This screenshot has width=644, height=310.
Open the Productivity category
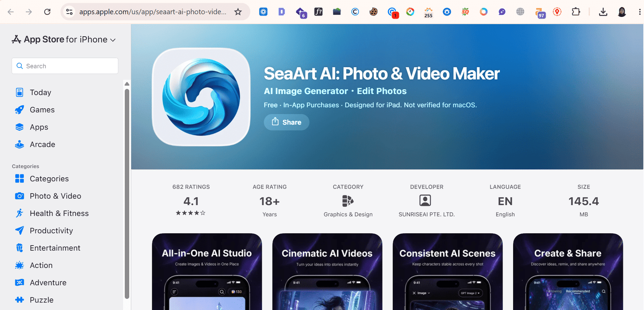pos(51,230)
